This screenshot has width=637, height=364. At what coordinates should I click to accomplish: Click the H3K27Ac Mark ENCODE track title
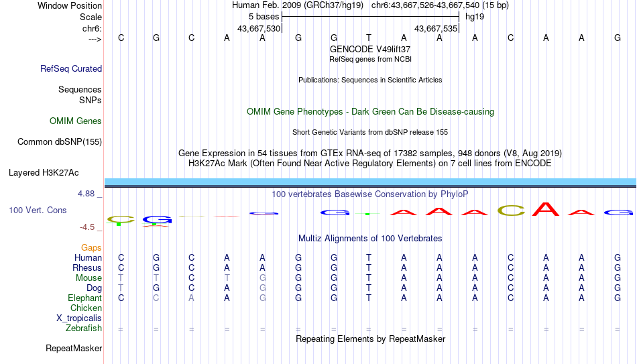click(x=370, y=164)
